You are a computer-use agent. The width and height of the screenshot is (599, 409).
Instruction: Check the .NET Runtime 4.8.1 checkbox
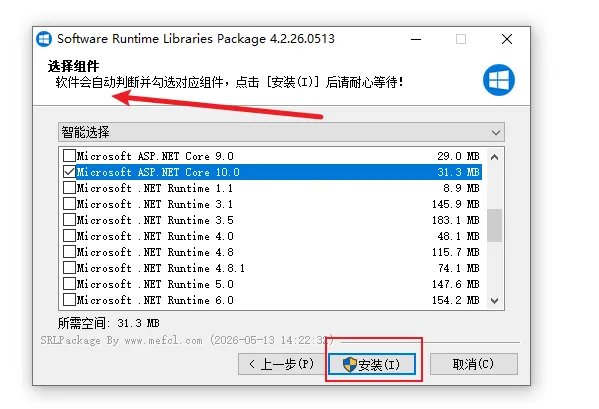pyautogui.click(x=69, y=268)
